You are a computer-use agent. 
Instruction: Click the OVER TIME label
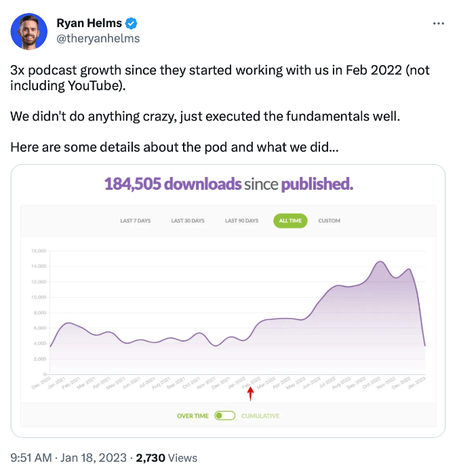pyautogui.click(x=193, y=416)
